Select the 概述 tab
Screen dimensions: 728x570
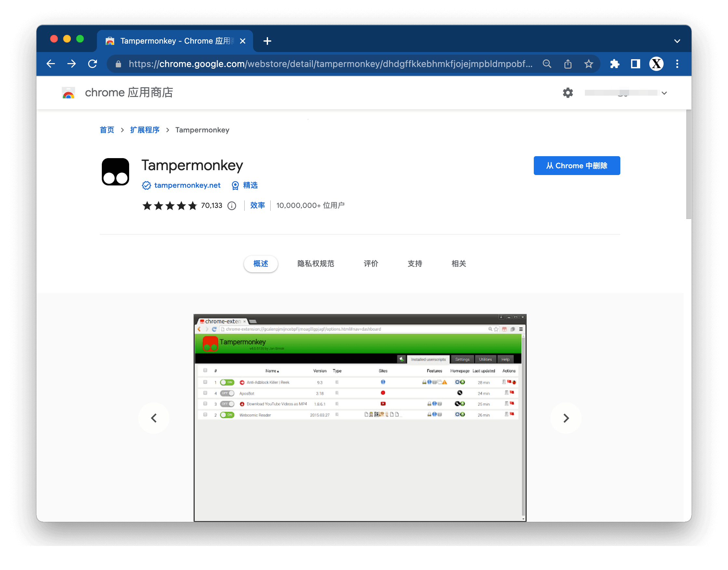coord(260,264)
